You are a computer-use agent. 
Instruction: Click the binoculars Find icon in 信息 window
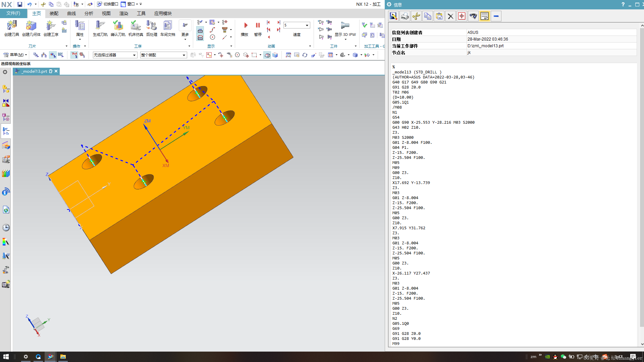tap(473, 16)
